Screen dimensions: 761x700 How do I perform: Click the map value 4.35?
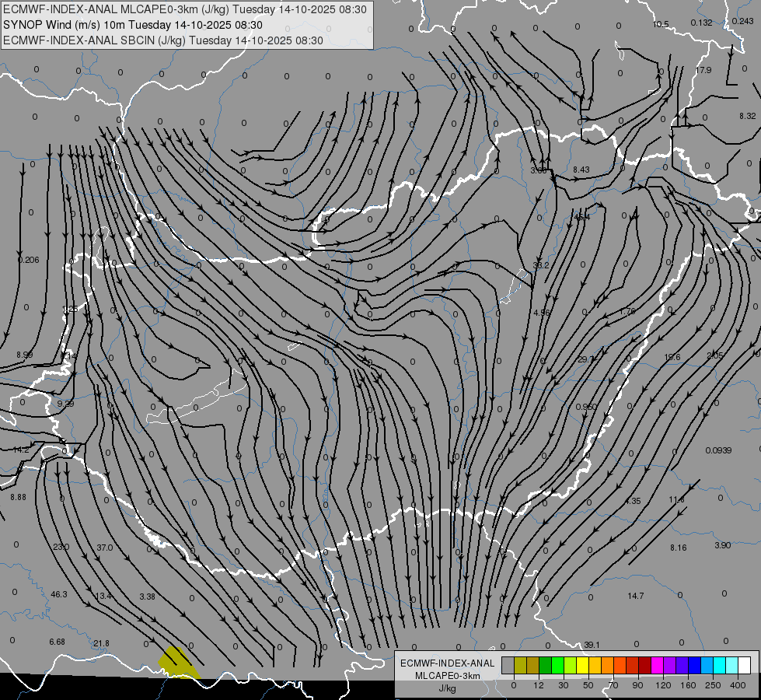click(633, 501)
